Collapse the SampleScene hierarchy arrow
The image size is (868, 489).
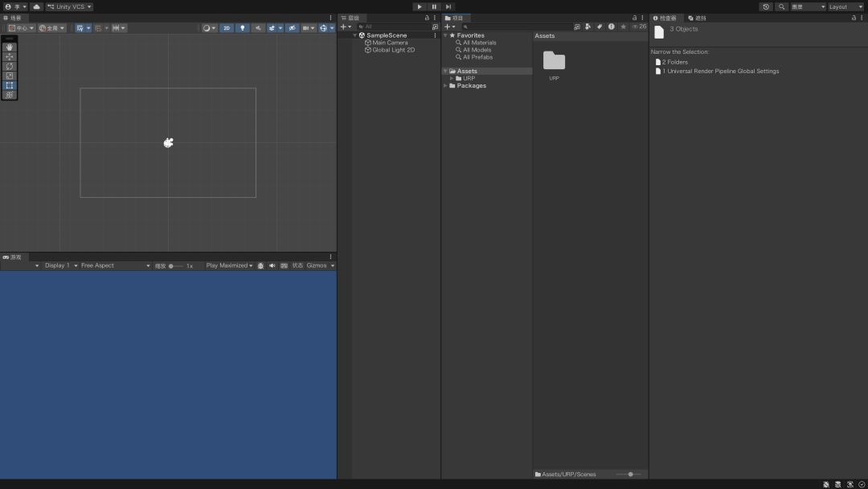coord(355,35)
